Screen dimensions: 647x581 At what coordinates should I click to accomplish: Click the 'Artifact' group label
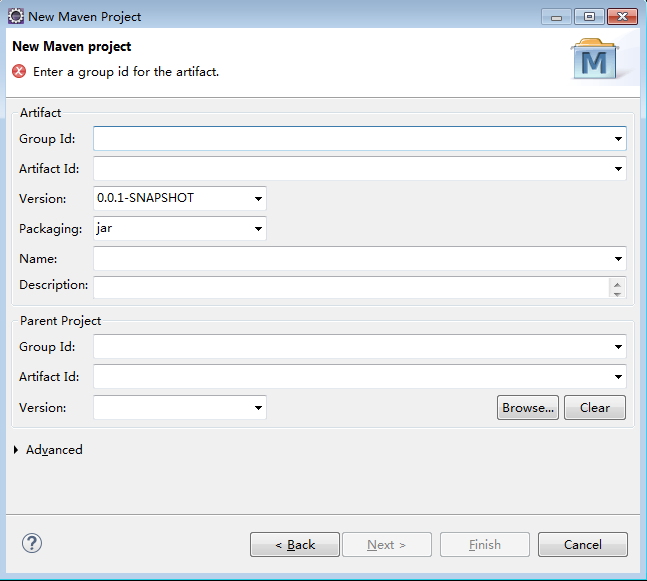[x=40, y=113]
